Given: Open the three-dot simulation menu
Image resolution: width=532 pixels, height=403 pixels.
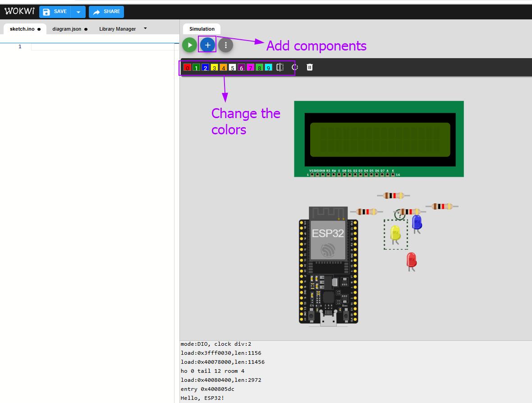Looking at the screenshot, I should coord(225,45).
